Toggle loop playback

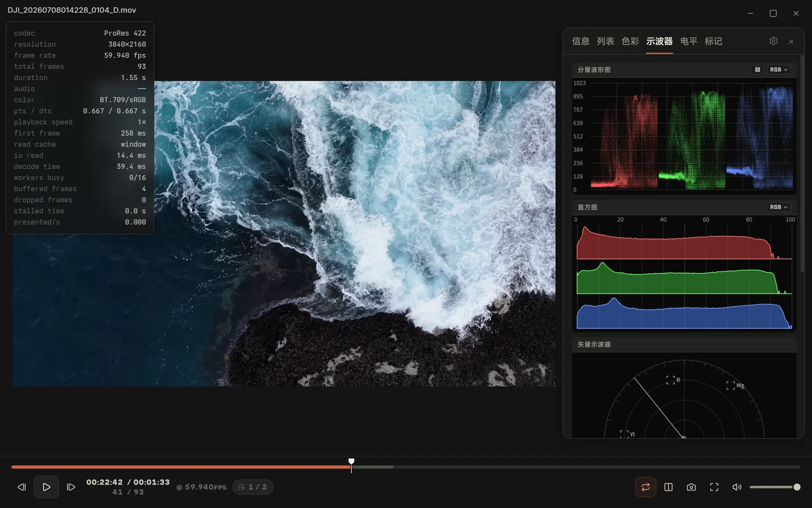[646, 487]
